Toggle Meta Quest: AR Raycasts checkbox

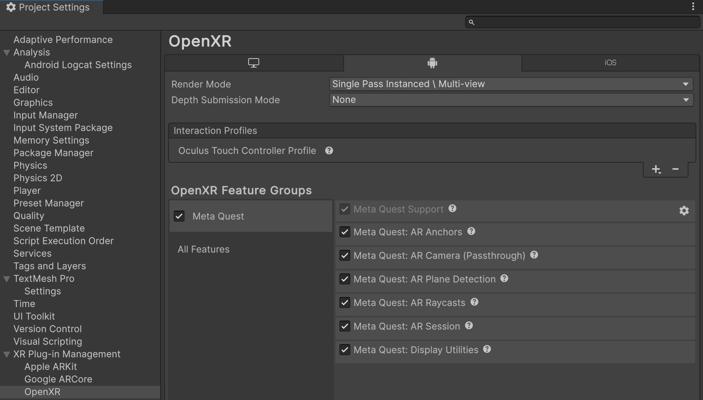pyautogui.click(x=345, y=303)
